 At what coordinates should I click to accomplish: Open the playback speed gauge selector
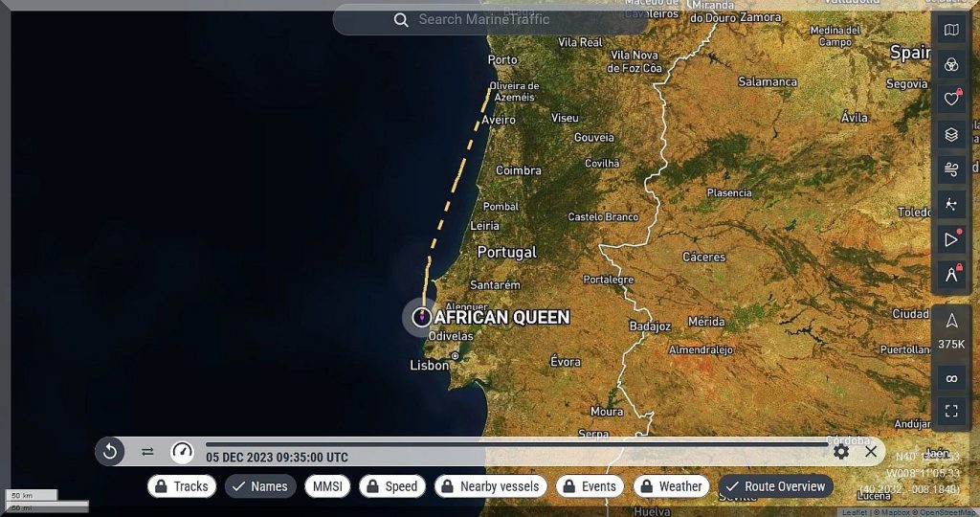click(182, 451)
